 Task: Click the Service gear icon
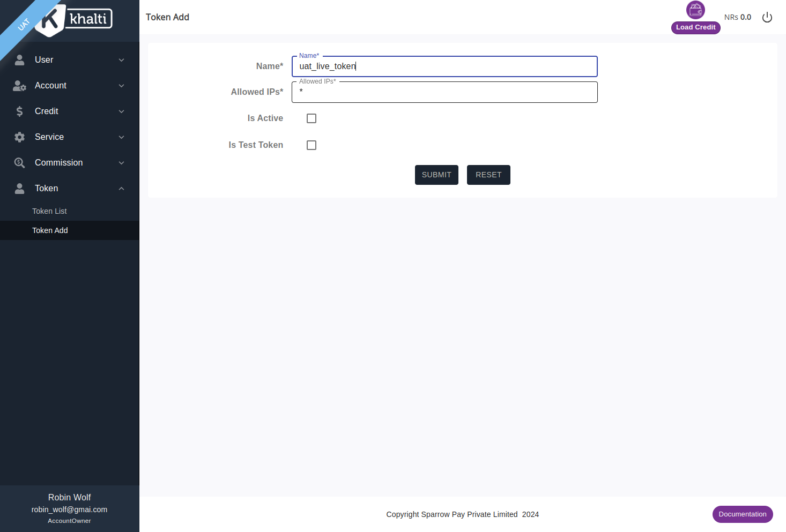click(19, 137)
